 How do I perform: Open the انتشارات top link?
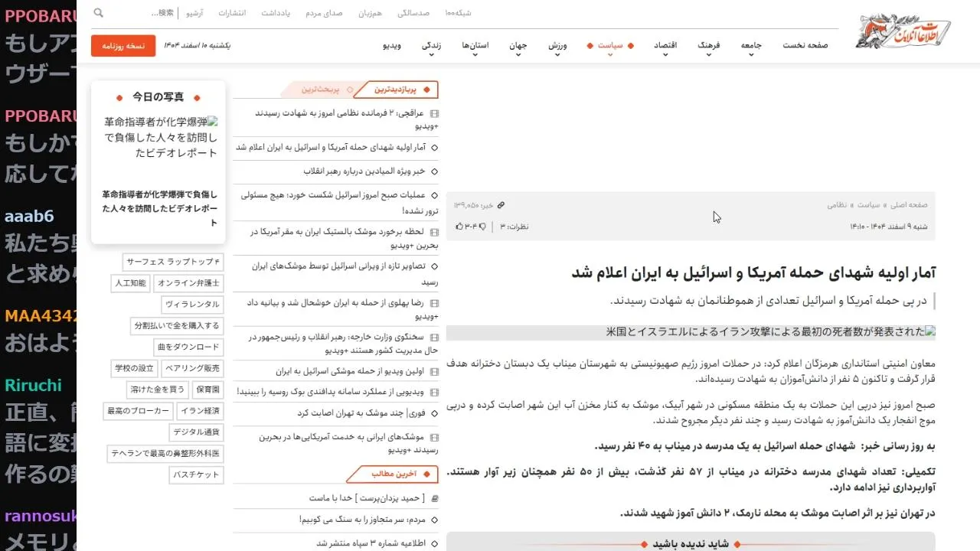[232, 13]
